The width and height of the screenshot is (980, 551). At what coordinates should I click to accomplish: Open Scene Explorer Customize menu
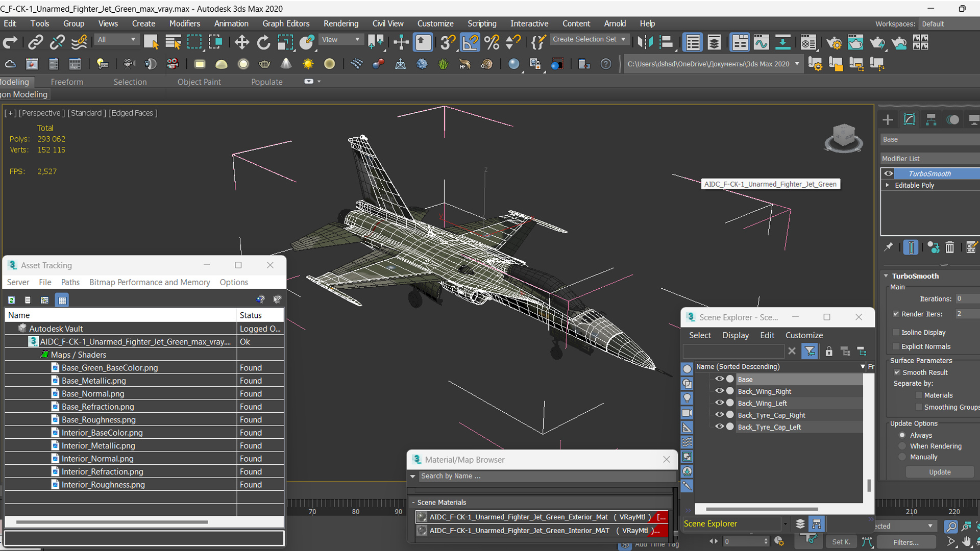click(804, 335)
